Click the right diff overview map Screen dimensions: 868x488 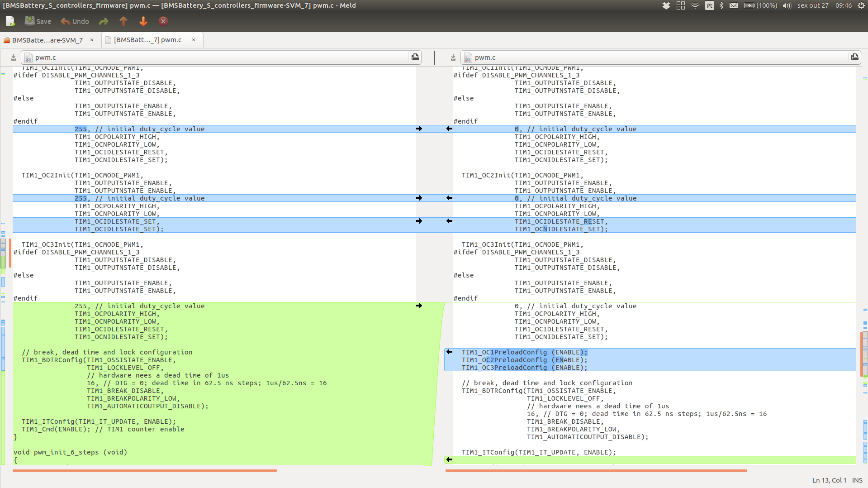tap(864, 266)
